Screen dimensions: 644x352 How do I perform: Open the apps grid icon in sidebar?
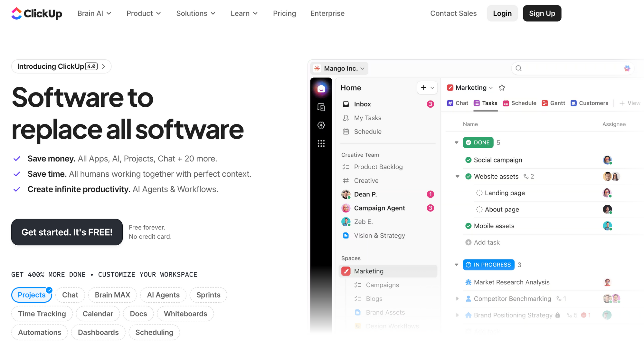321,143
